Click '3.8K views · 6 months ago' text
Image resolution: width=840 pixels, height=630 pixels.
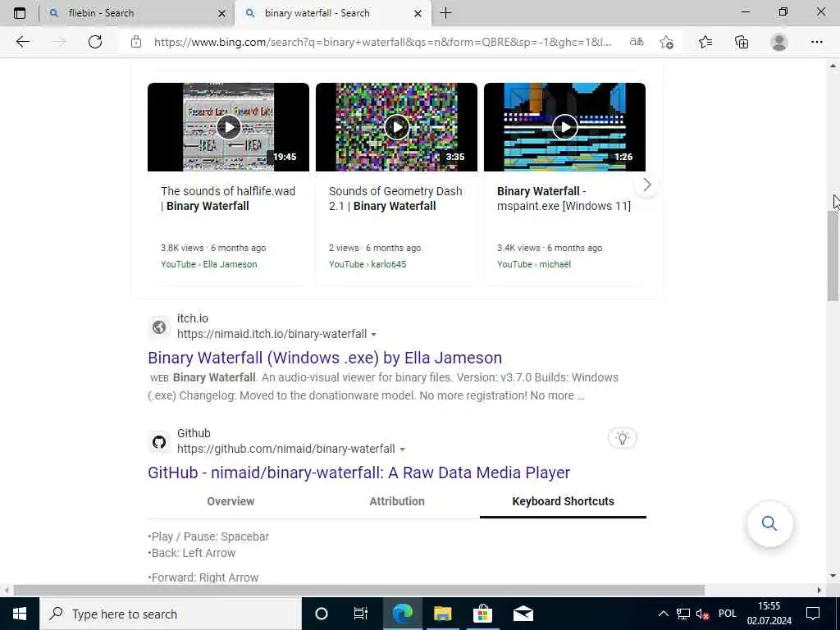coord(213,248)
